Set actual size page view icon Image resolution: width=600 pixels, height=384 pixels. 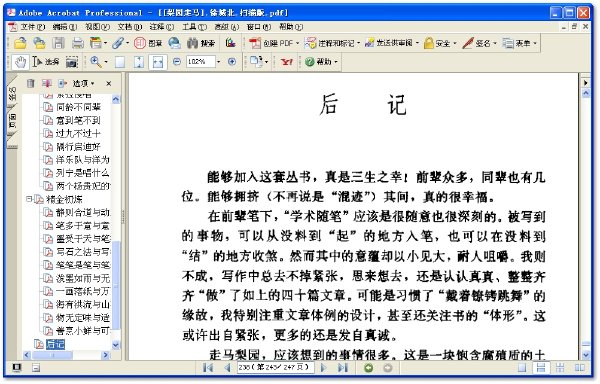pyautogui.click(x=120, y=62)
